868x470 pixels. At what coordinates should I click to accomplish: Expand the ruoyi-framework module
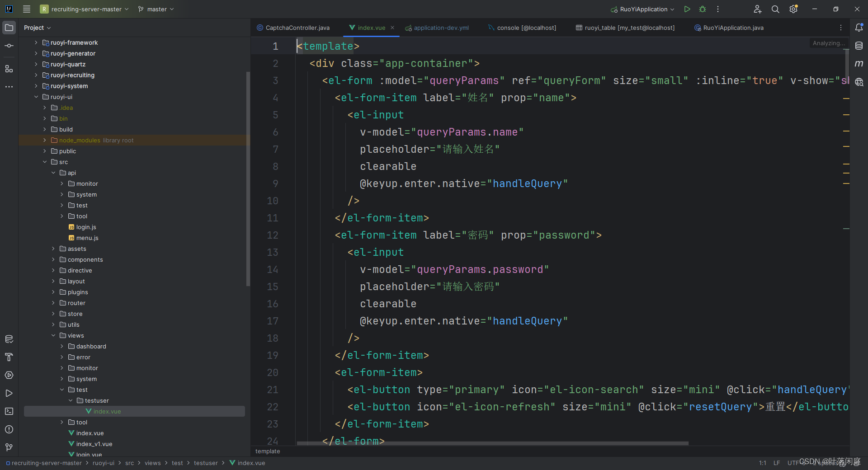[x=36, y=42]
